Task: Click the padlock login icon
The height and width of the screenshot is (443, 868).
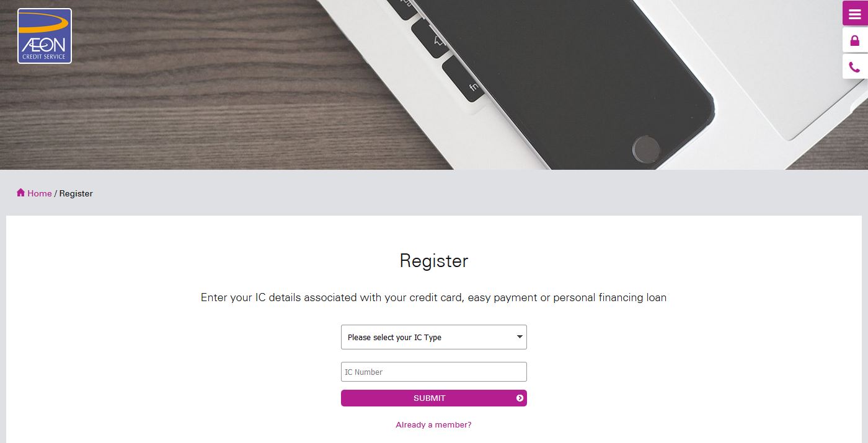Action: (x=855, y=40)
